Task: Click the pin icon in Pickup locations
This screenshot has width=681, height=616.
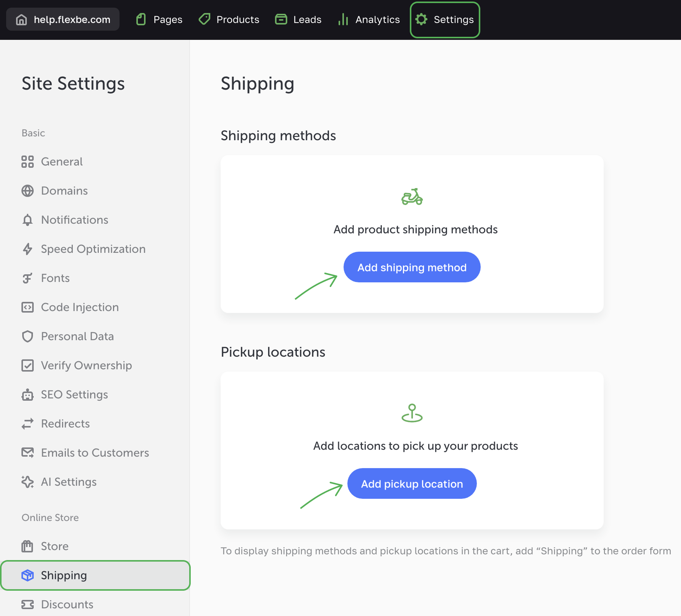Action: (x=412, y=413)
